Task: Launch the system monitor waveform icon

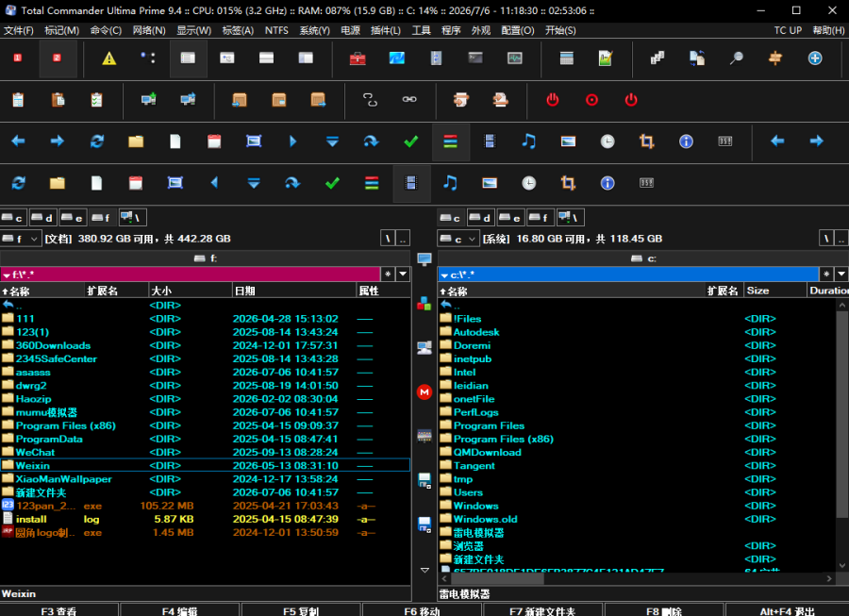Action: 515,58
